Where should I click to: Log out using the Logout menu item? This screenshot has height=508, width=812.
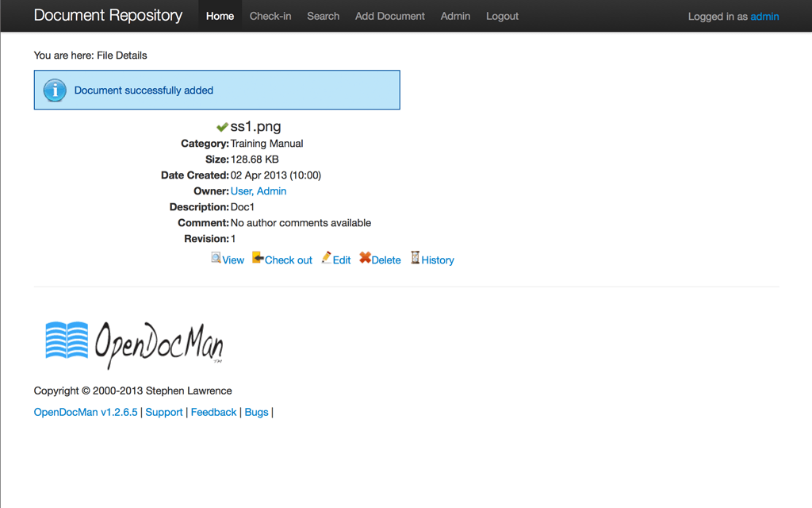click(x=502, y=16)
